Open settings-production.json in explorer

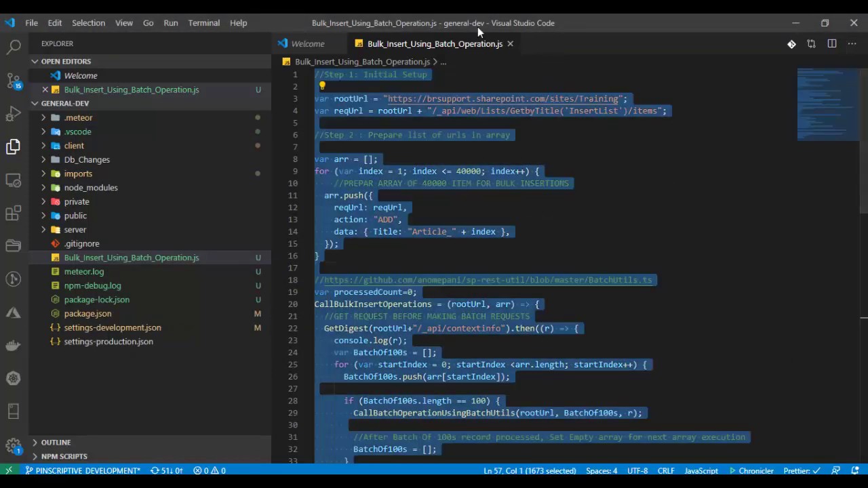pos(108,342)
